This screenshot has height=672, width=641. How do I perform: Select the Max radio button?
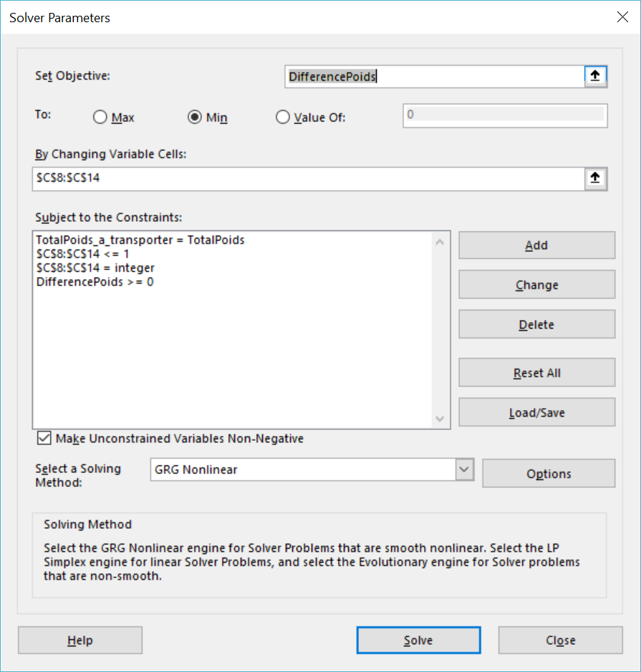[x=100, y=117]
